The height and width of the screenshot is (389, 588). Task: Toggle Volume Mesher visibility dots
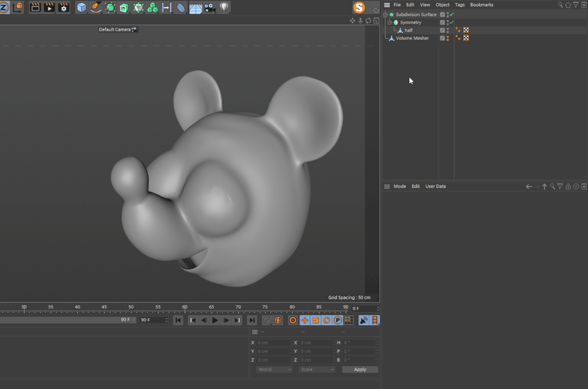click(x=448, y=38)
